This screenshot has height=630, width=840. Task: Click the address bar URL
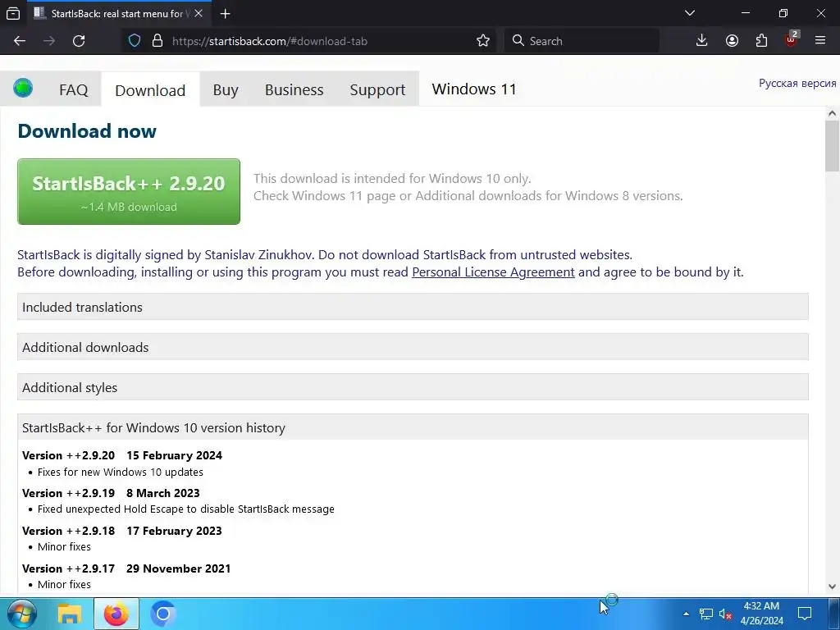point(269,41)
